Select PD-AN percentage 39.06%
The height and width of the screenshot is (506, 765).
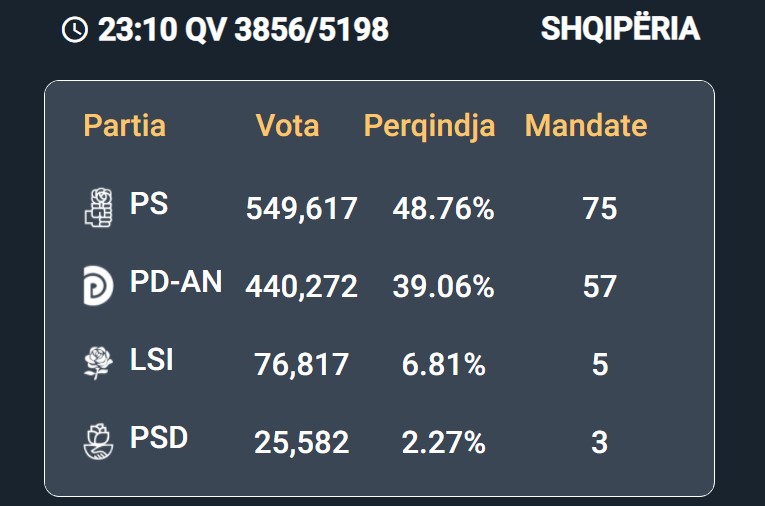point(443,286)
